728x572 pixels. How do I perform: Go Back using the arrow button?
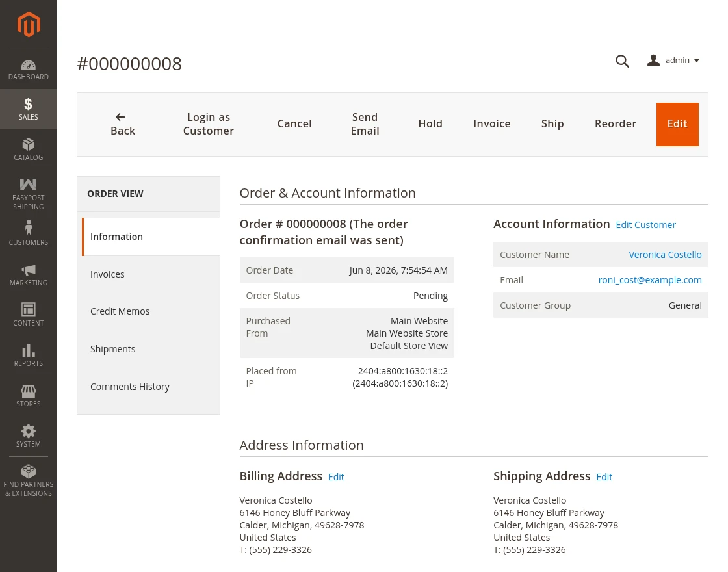[x=123, y=124]
